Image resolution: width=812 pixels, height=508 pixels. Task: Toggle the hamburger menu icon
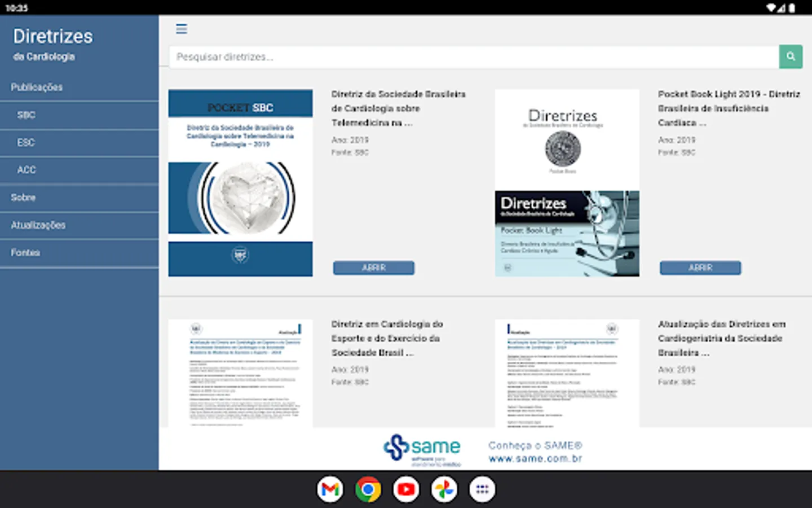181,29
